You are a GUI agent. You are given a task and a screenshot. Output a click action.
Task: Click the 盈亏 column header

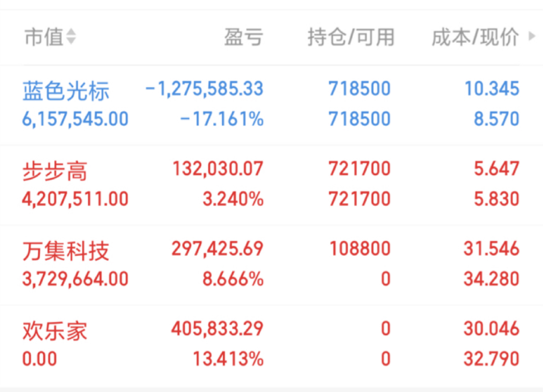243,37
